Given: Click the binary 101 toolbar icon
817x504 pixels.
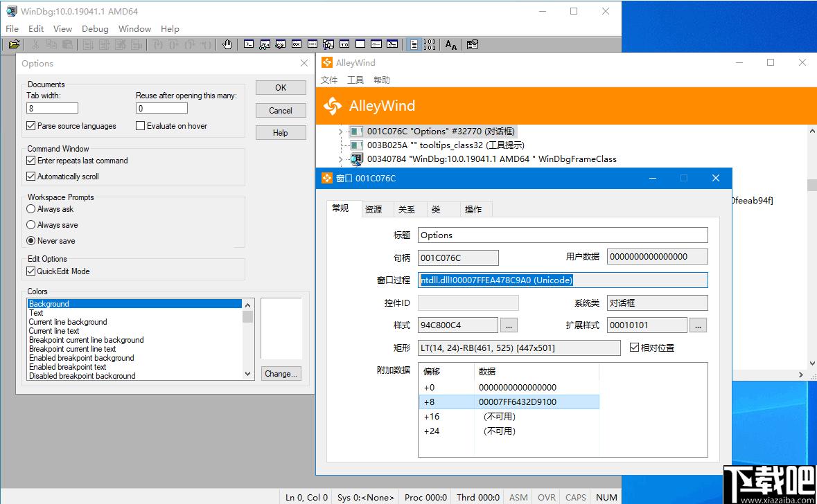Looking at the screenshot, I should [x=430, y=45].
